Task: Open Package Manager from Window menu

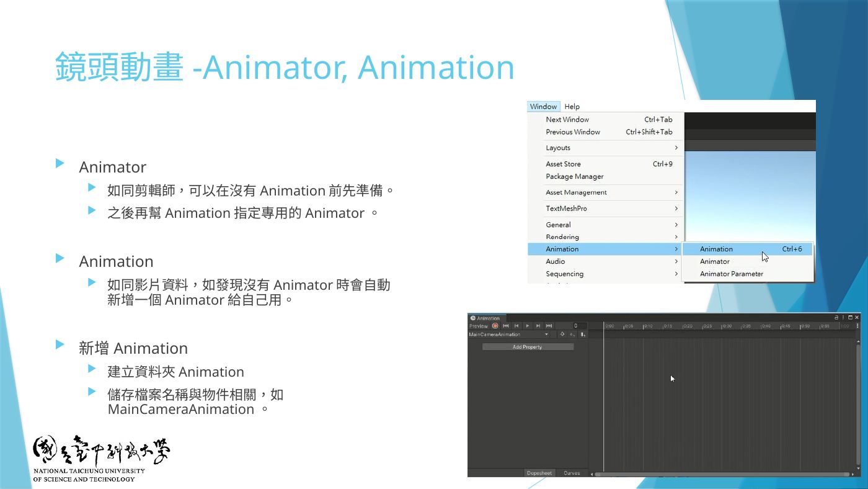Action: [x=606, y=177]
